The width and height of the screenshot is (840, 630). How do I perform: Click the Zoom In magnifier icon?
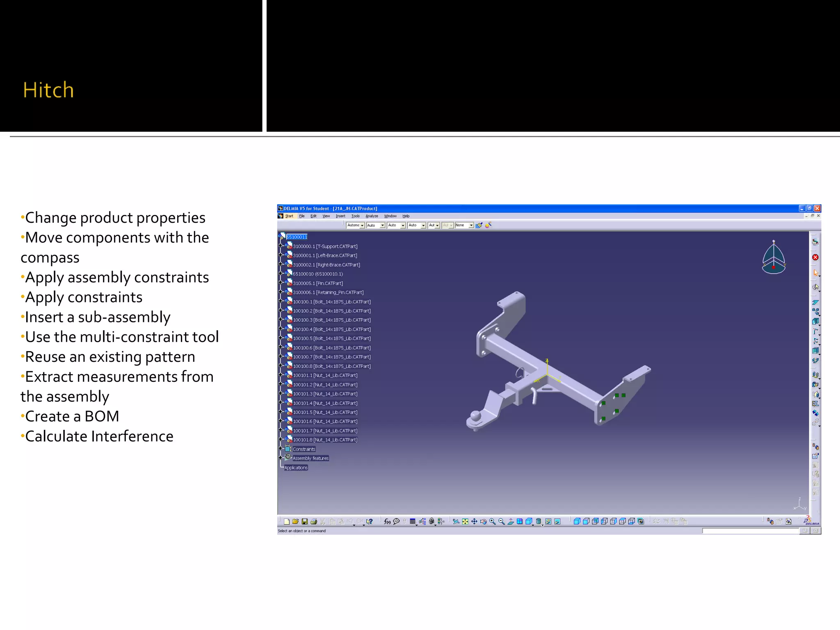click(x=492, y=521)
